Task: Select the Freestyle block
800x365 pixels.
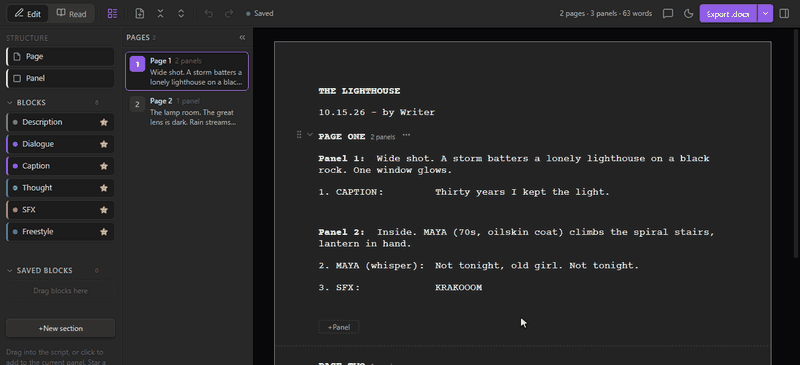Action: coord(60,232)
